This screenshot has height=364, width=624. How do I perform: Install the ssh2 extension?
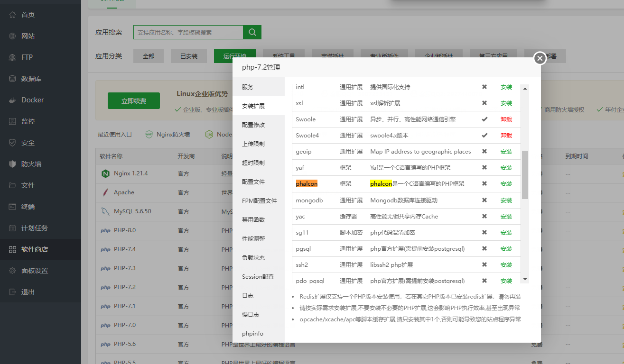506,265
